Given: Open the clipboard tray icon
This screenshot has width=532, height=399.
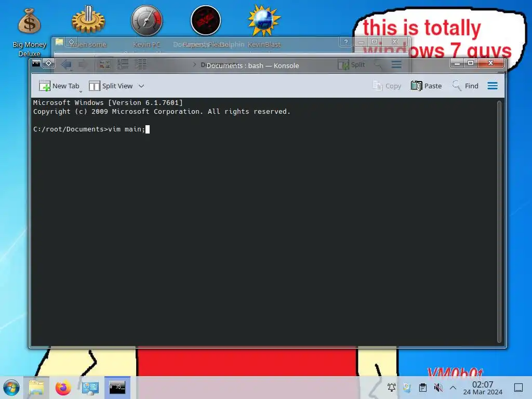Looking at the screenshot, I should tap(423, 388).
